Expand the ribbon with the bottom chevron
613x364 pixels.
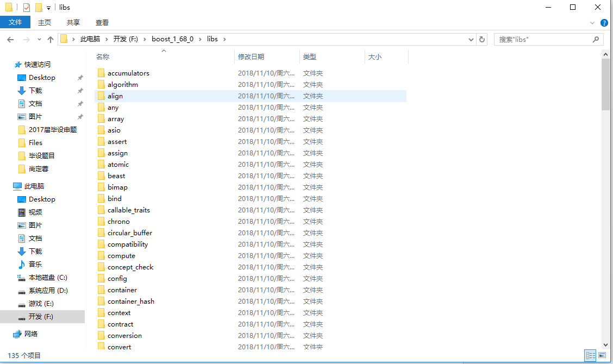[592, 22]
